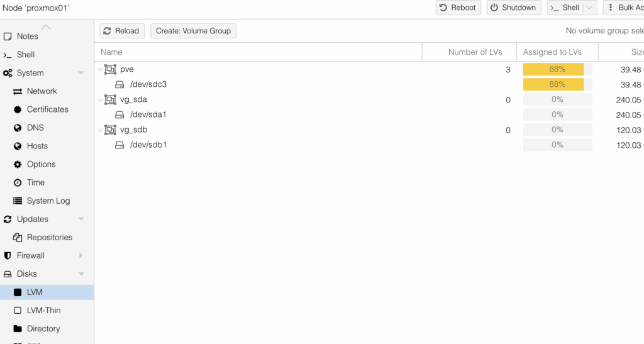Expand the Firewall submenu arrow
Image resolution: width=644 pixels, height=344 pixels.
(x=81, y=256)
